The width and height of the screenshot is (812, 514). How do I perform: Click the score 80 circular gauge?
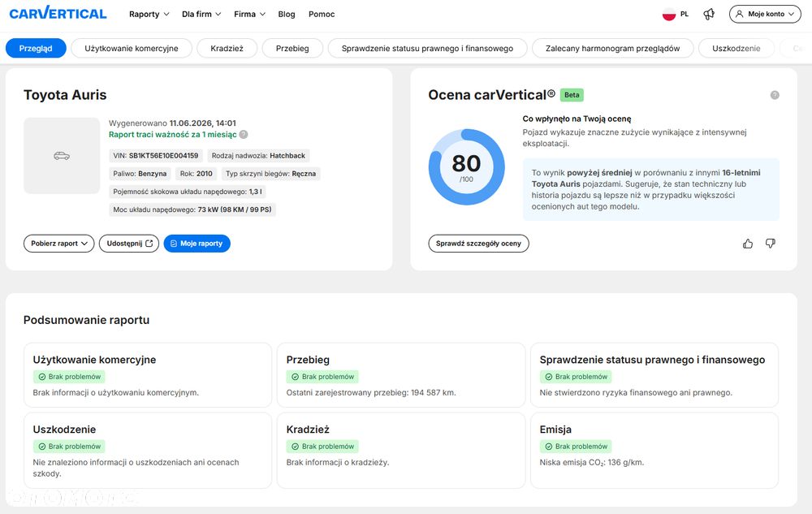[467, 166]
